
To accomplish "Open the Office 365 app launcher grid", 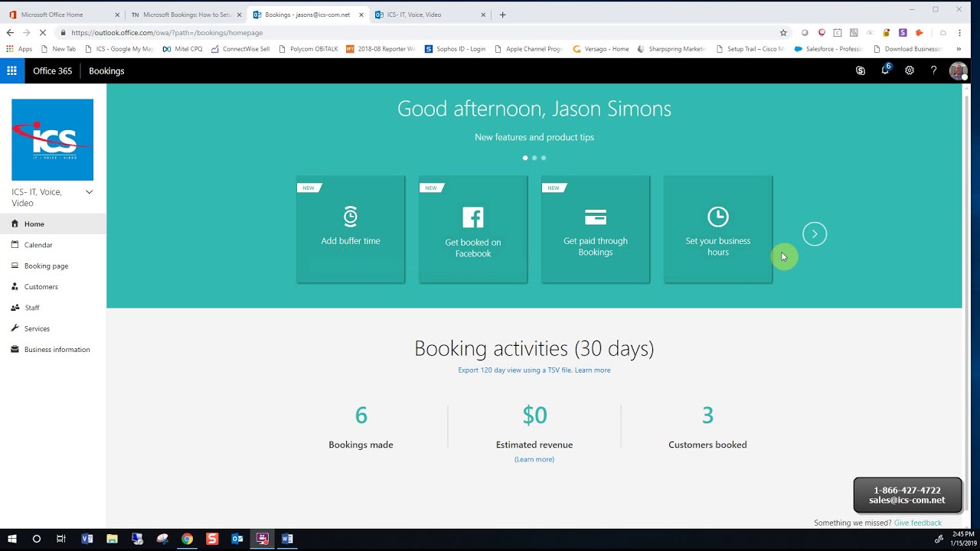I will tap(11, 70).
